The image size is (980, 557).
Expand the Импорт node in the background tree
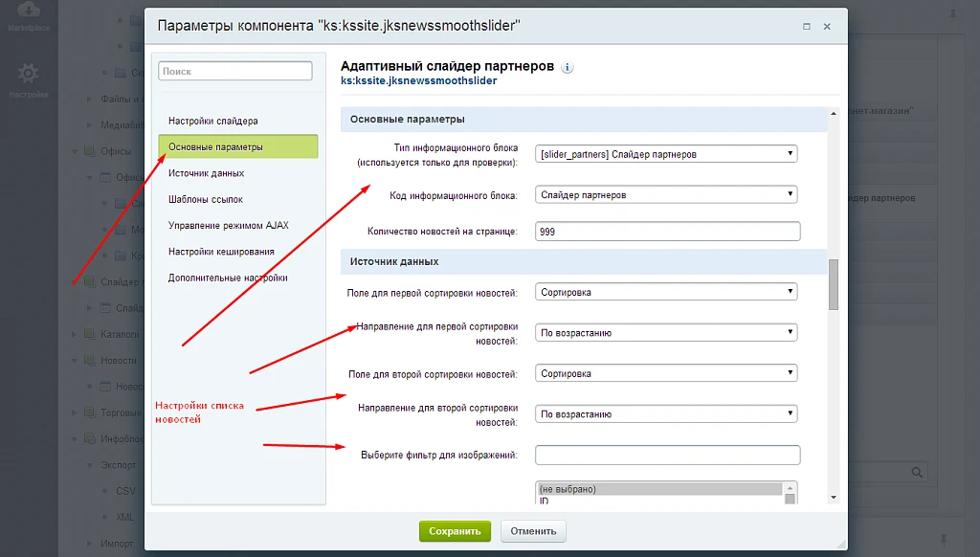89,544
